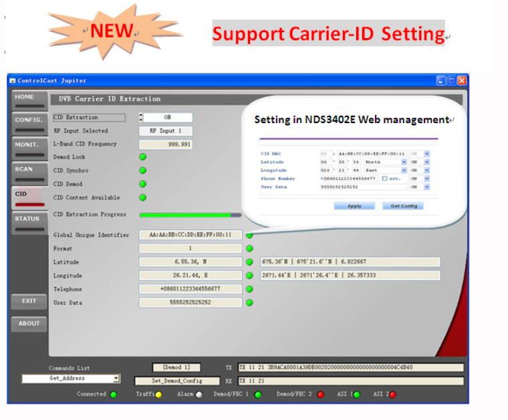This screenshot has height=420, width=508.
Task: Click the CID Demod green indicator
Action: (x=142, y=184)
